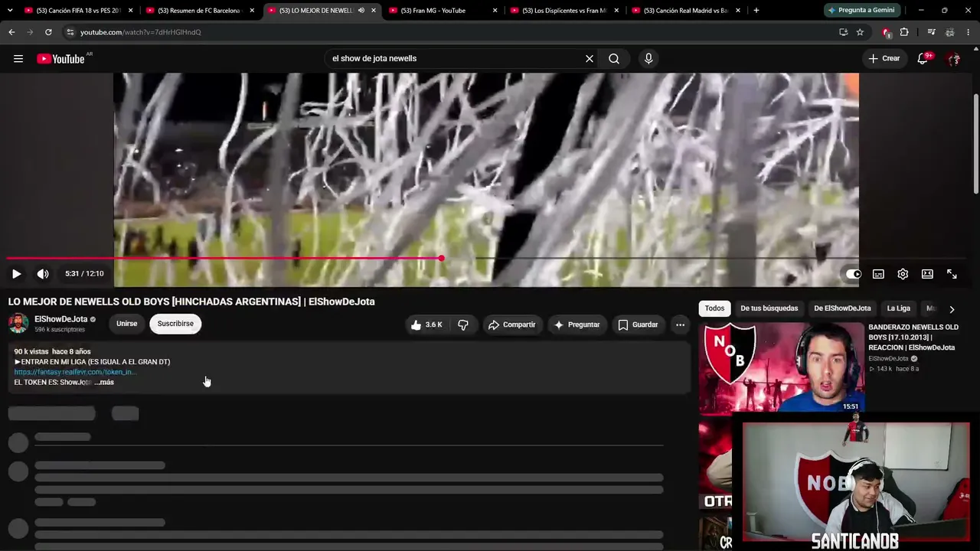Screen dimensions: 980x551
Task: Switch to Resumen de FC Barcelona tab
Action: (200, 11)
